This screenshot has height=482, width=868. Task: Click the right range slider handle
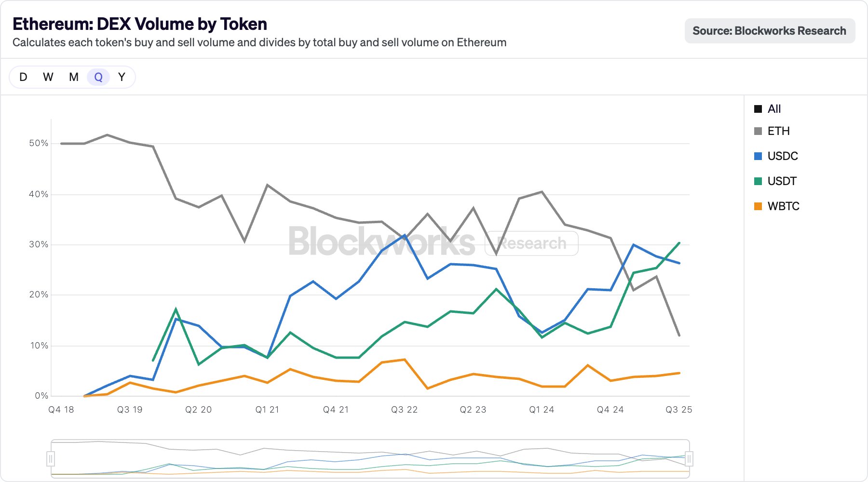pyautogui.click(x=689, y=459)
